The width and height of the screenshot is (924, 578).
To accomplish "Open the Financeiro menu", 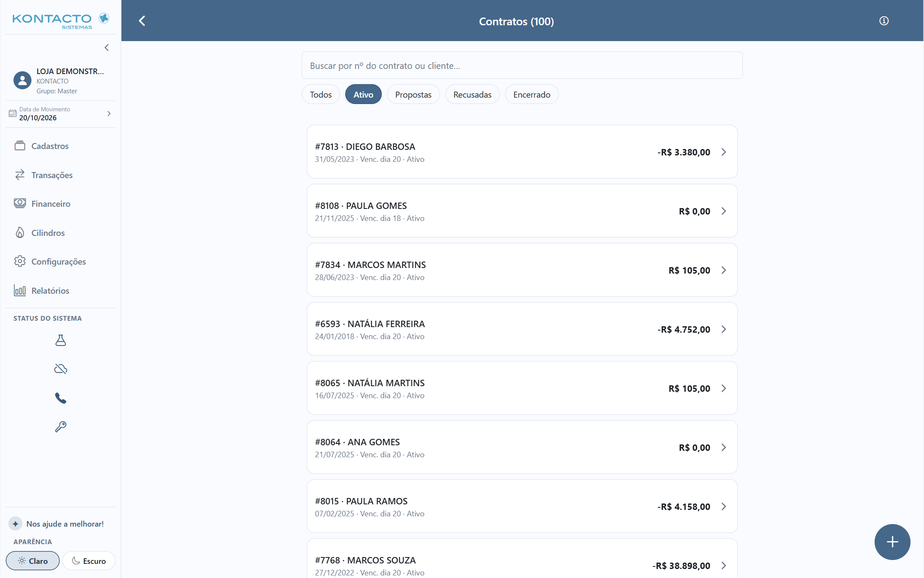I will click(x=61, y=204).
